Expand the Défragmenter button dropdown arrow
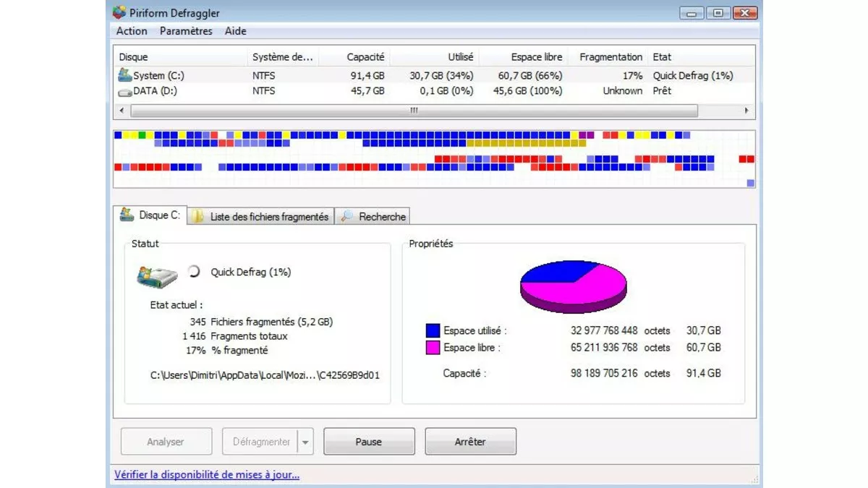Image resolution: width=868 pixels, height=488 pixels. point(305,441)
